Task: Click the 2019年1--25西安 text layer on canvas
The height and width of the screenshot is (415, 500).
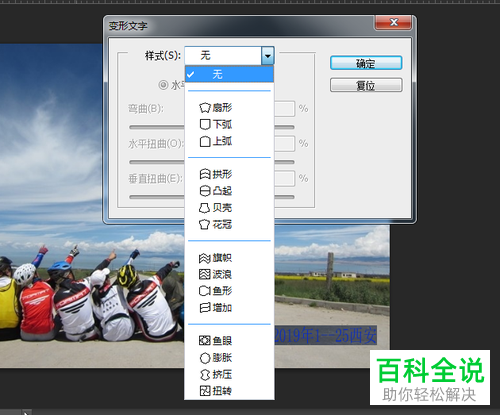Action: click(x=325, y=335)
